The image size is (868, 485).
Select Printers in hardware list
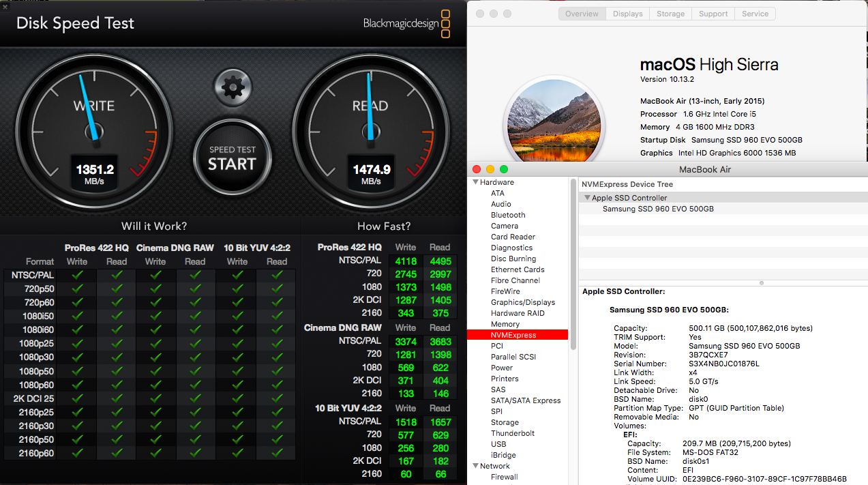[x=505, y=379]
